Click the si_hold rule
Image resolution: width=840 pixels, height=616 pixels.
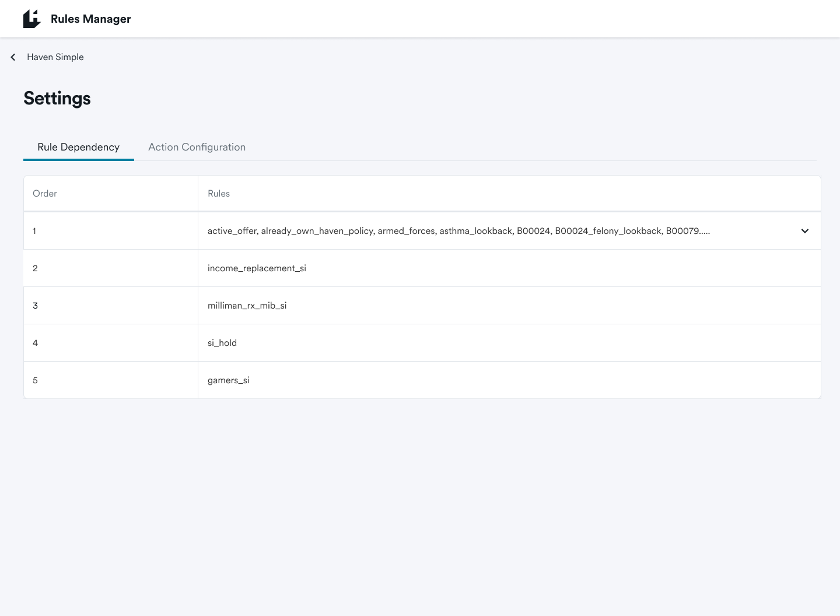pyautogui.click(x=222, y=343)
